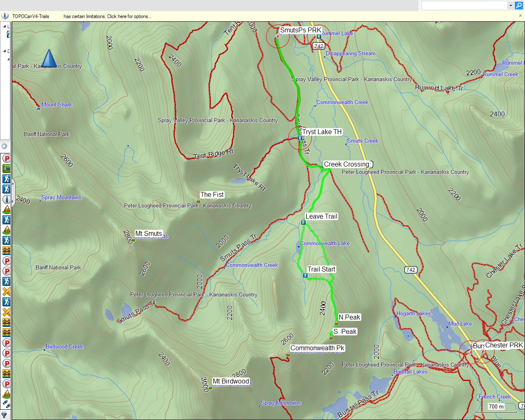This screenshot has height=420, width=525.
Task: Click the SmutsPs PRK parking waypoint symbol
Action: 278,37
